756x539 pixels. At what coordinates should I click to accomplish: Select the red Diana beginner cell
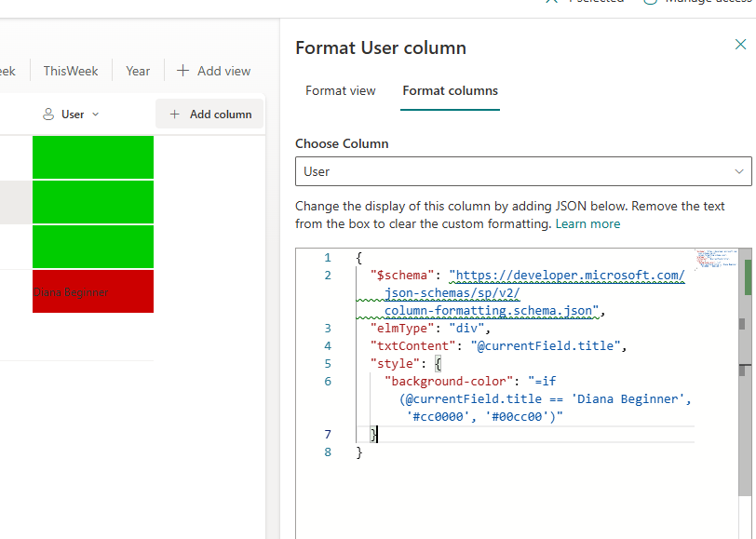93,291
